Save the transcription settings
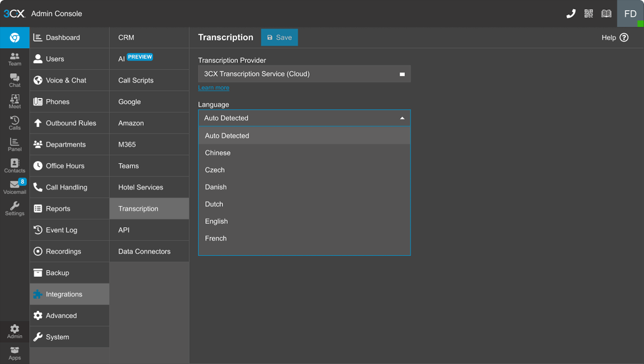 [279, 37]
